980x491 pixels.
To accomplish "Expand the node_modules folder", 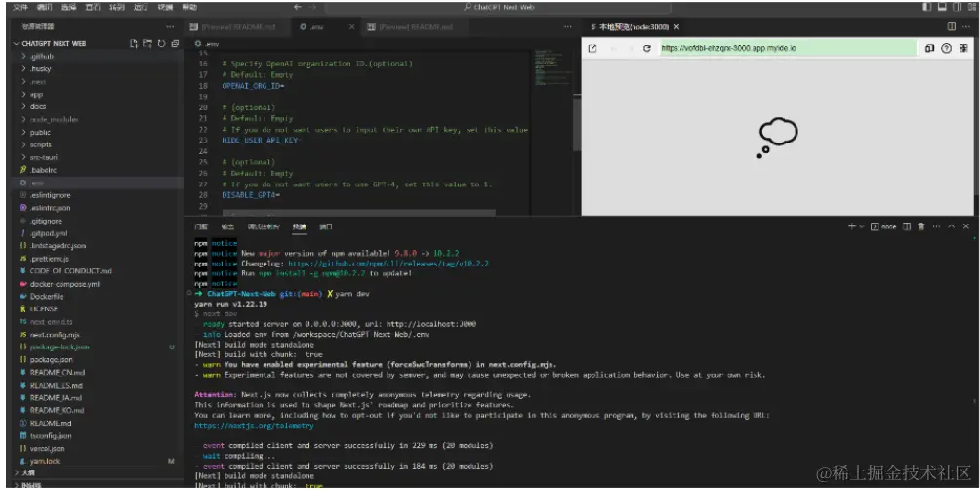I will coord(54,119).
